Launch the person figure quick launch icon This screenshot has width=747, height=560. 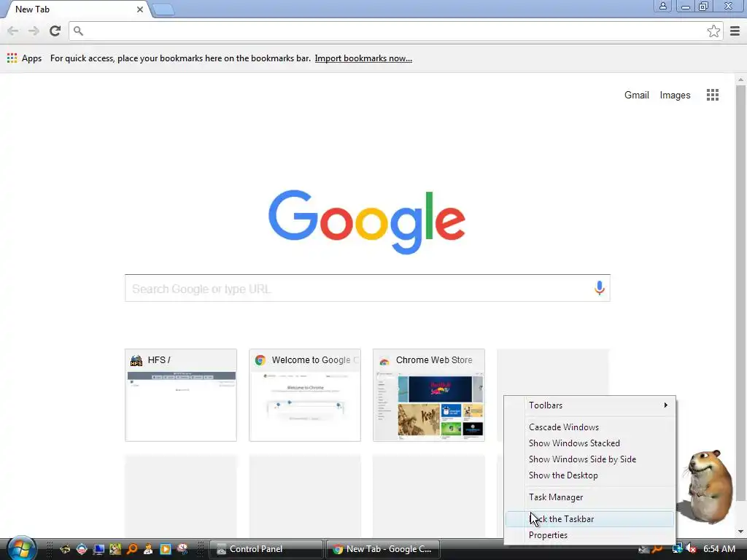click(x=149, y=549)
